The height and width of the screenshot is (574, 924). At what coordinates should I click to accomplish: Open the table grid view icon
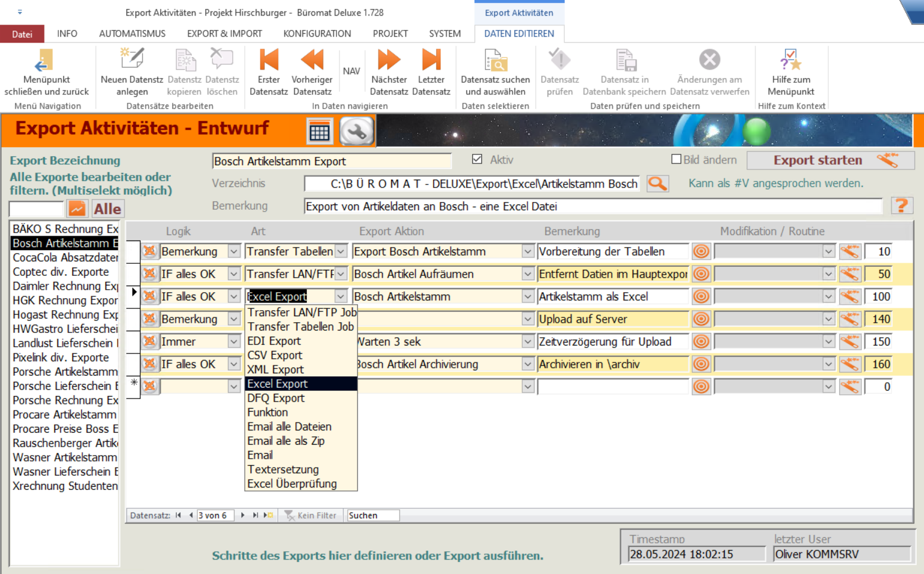(319, 131)
